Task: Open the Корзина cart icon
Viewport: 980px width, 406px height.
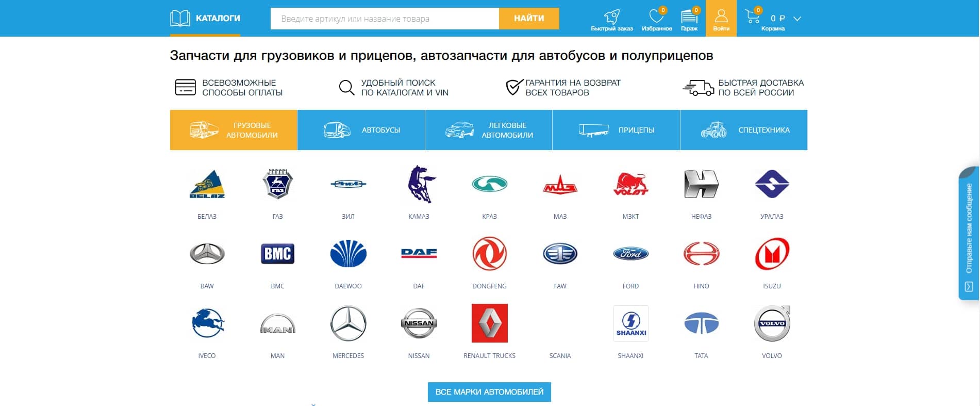Action: (753, 17)
